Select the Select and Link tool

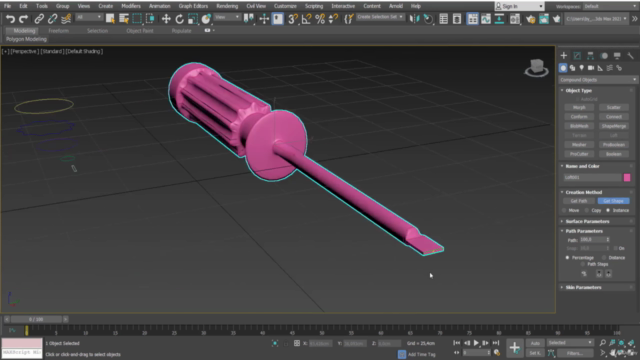tap(39, 19)
